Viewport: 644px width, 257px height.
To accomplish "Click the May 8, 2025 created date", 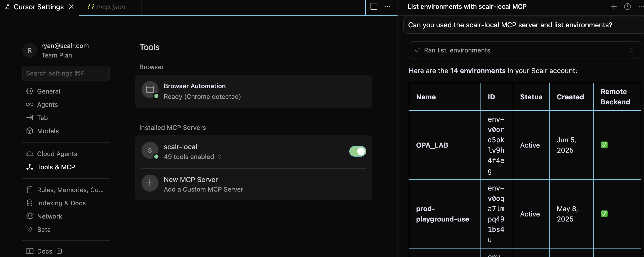I will click(567, 214).
